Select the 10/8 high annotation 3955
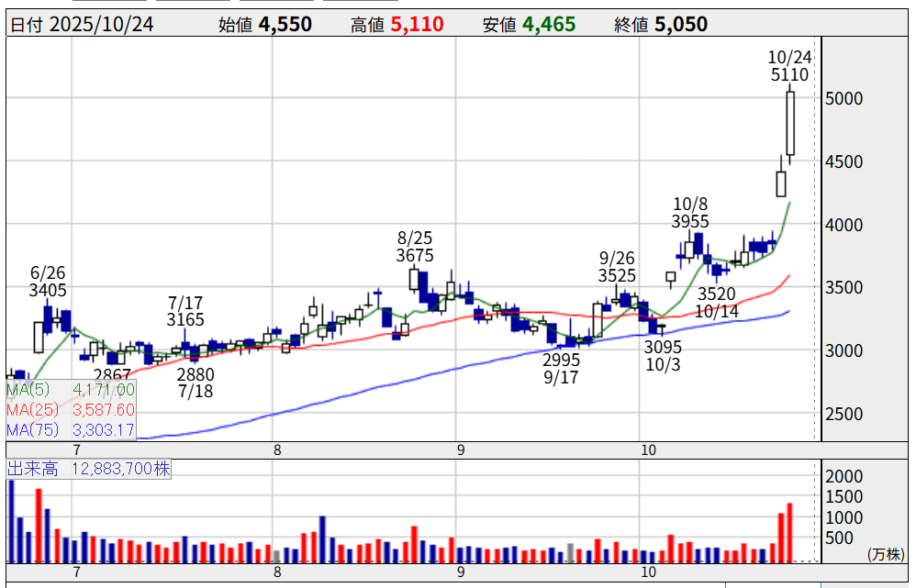 click(689, 221)
